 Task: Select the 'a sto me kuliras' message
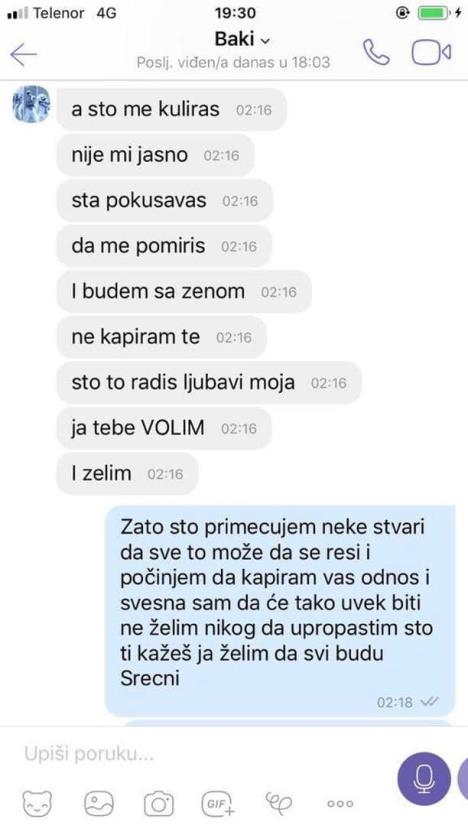click(x=172, y=109)
